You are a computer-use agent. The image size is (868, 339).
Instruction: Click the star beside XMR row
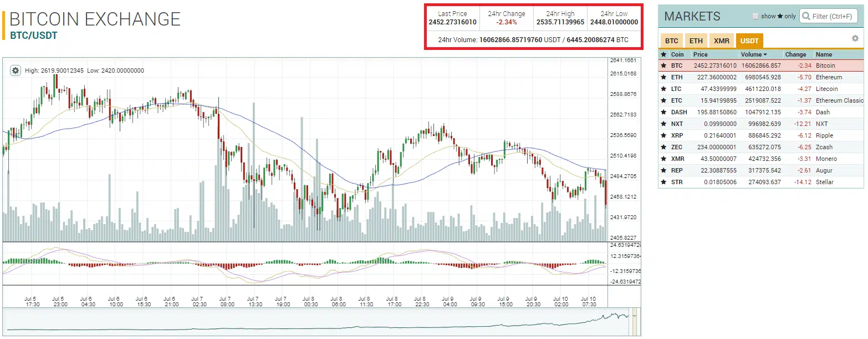[663, 159]
